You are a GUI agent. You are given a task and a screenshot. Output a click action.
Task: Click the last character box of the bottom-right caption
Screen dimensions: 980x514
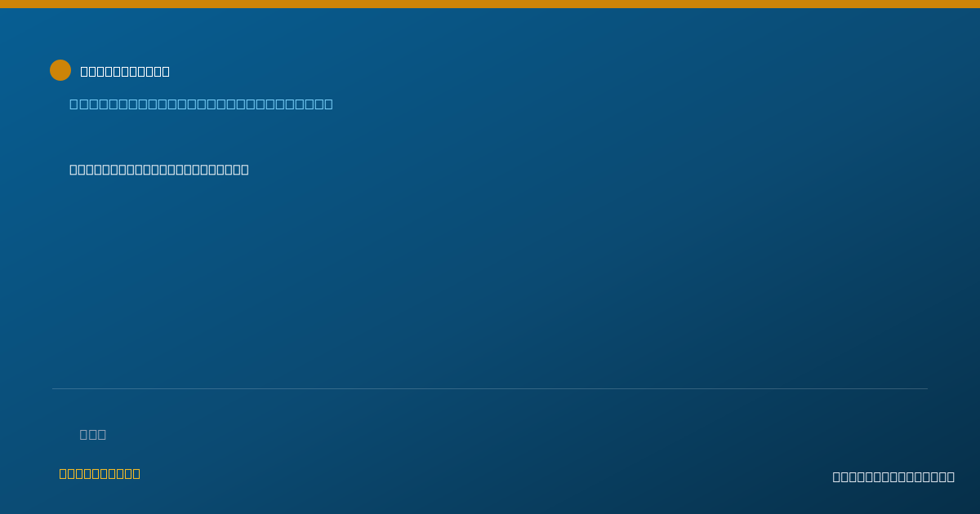point(951,476)
